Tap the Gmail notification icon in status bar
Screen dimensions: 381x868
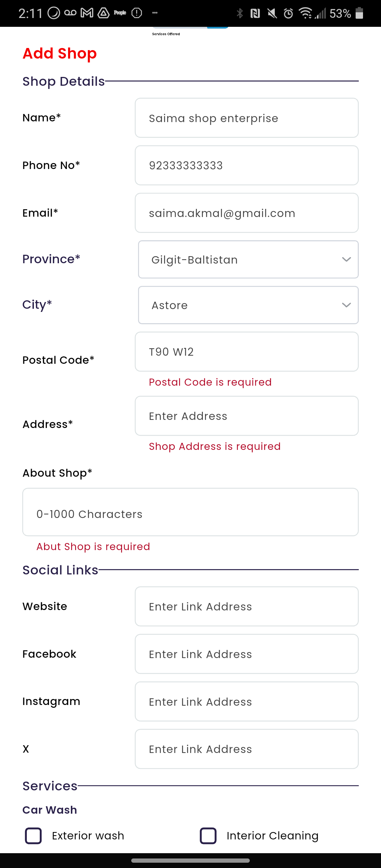pyautogui.click(x=87, y=13)
